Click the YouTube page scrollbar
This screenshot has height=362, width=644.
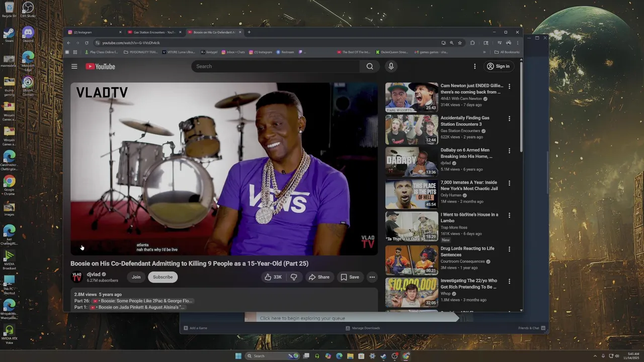[521, 106]
